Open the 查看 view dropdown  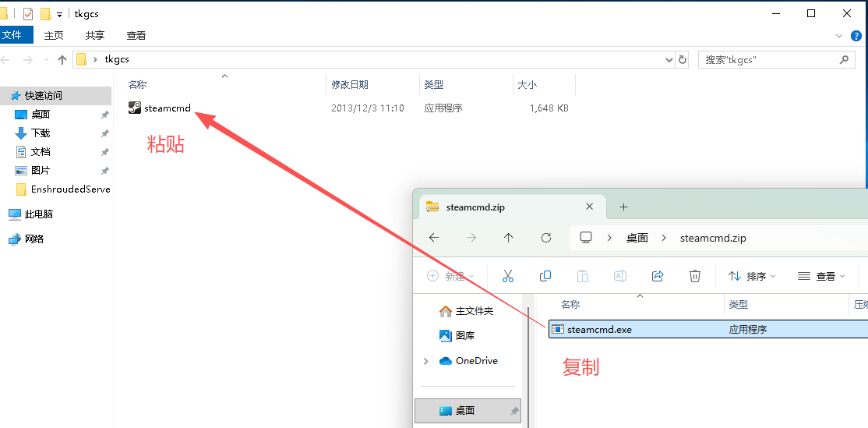821,276
